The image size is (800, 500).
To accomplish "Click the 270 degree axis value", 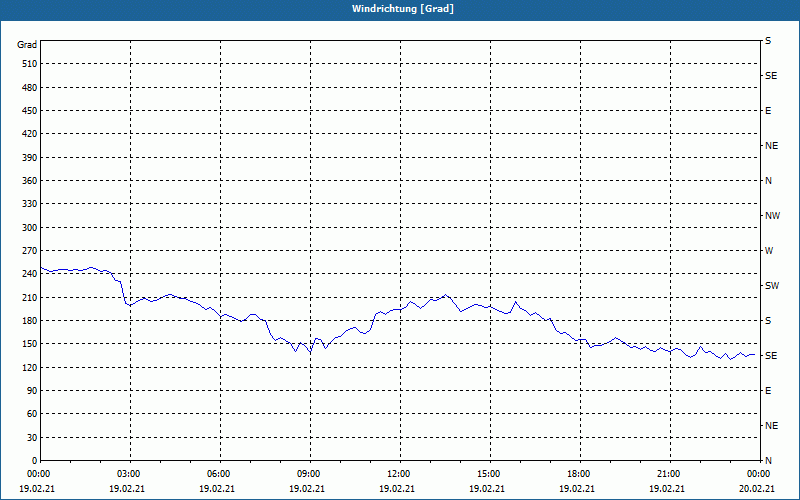I will [30, 251].
